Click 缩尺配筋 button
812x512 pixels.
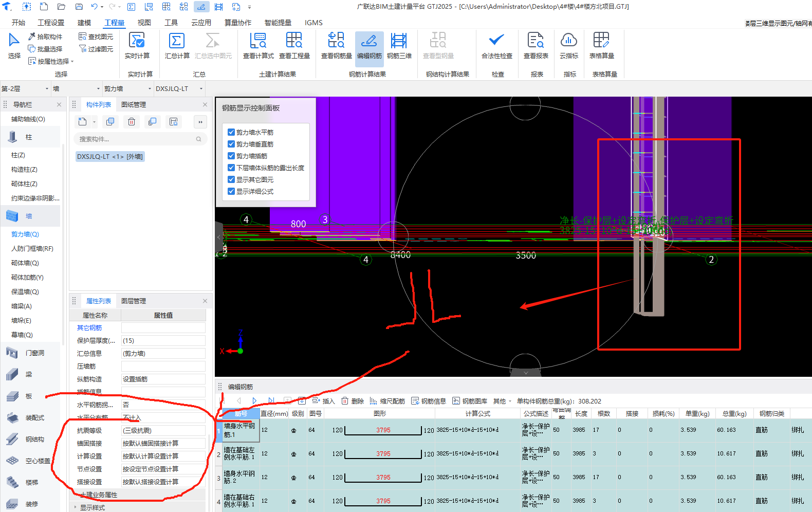387,401
